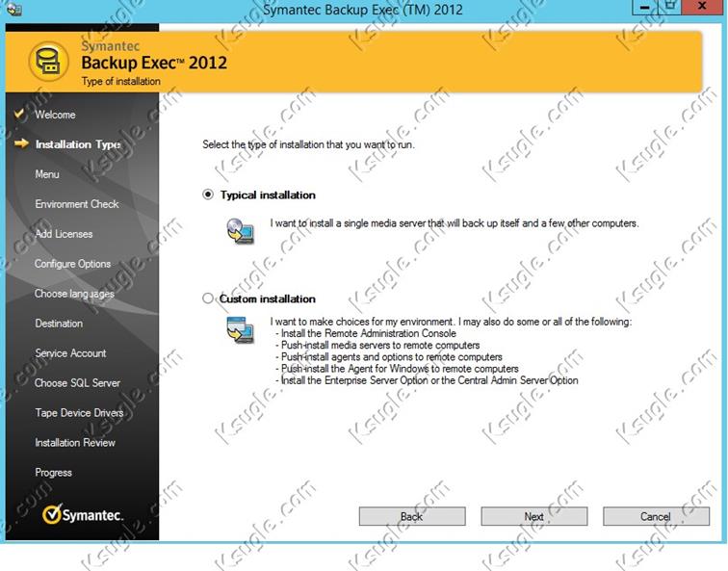Click the Backup Exec database logo icon
Image resolution: width=728 pixels, height=571 pixels.
[x=48, y=62]
